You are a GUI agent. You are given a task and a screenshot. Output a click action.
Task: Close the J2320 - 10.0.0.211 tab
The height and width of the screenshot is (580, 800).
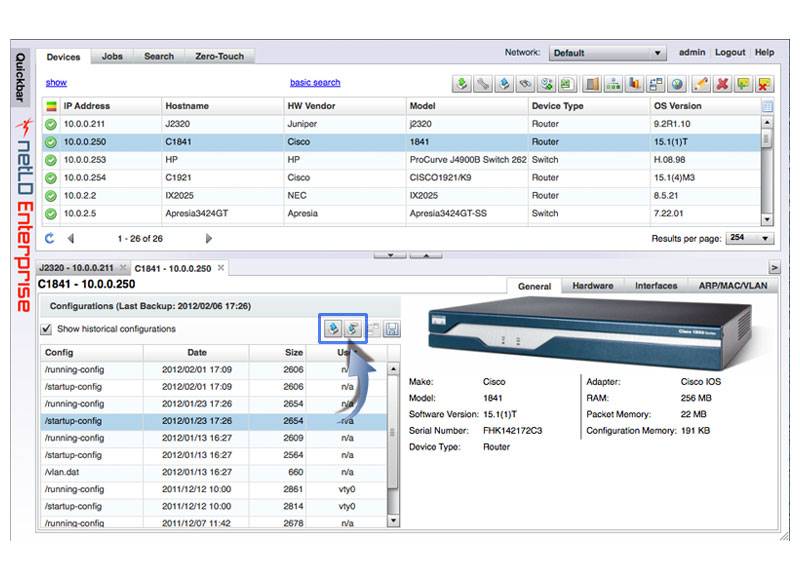123,268
